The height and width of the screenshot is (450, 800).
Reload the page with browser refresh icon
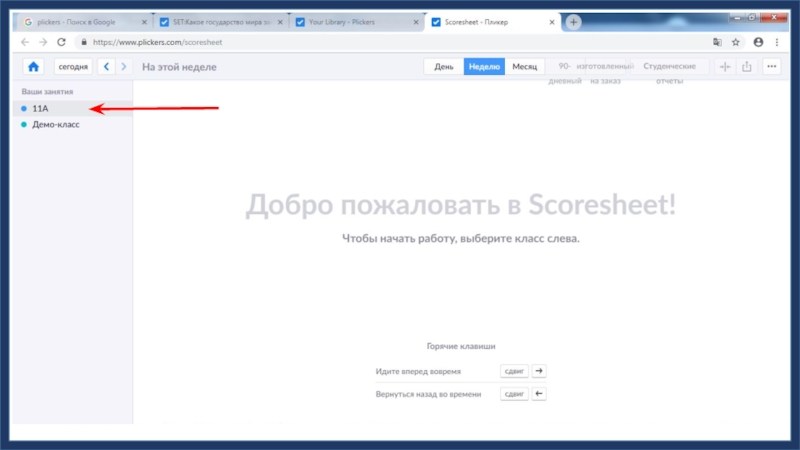(x=62, y=42)
